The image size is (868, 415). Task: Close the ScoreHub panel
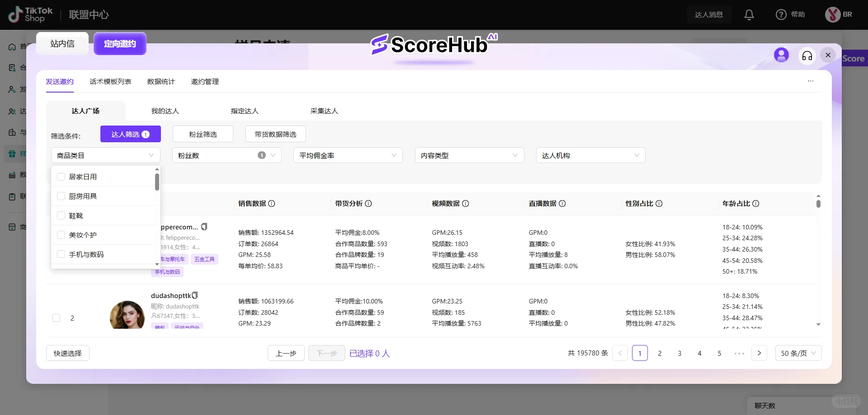point(828,55)
